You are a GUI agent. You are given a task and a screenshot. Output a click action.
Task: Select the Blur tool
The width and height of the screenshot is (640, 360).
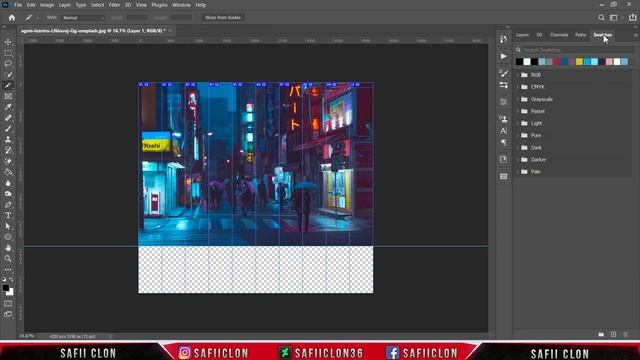pos(8,183)
